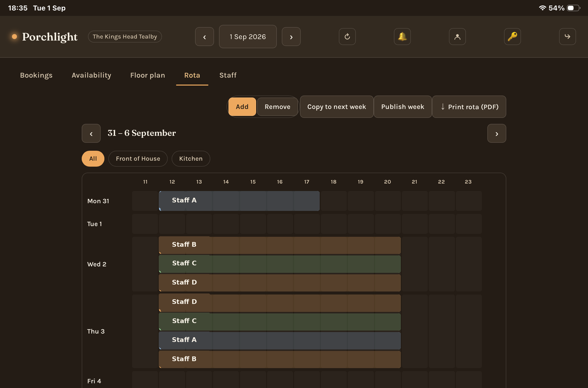Switch to the Availability tab
Viewport: 588px width, 388px height.
pyautogui.click(x=92, y=76)
